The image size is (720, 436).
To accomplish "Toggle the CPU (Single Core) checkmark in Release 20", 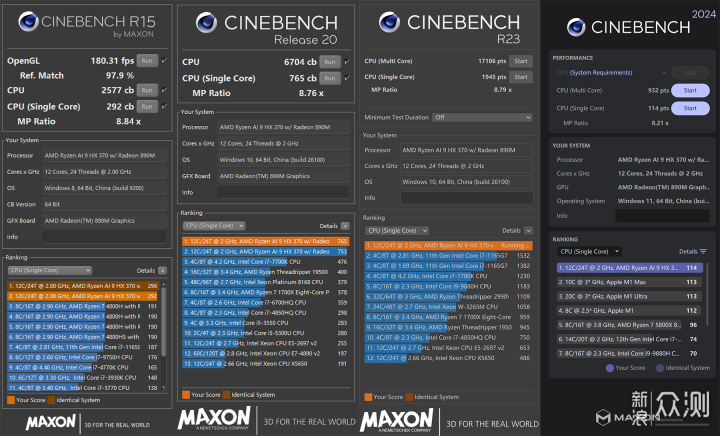I will pos(347,78).
